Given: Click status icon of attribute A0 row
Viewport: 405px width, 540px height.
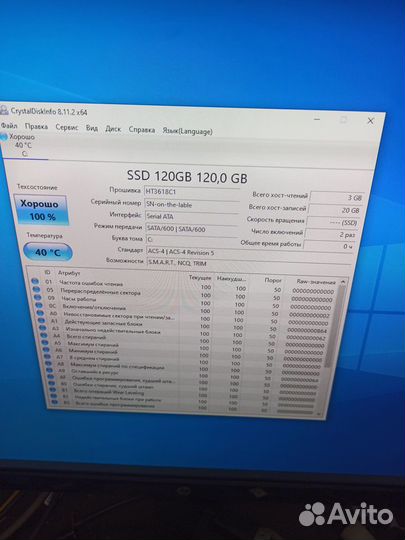Looking at the screenshot, I should [40, 313].
